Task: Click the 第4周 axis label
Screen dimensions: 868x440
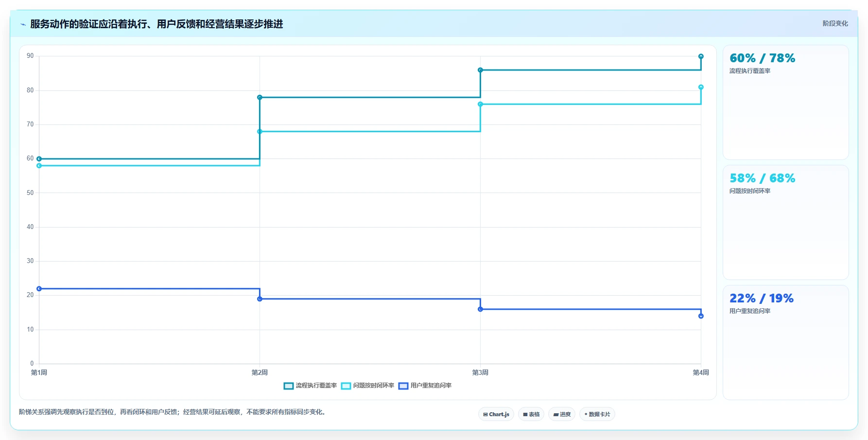Action: pyautogui.click(x=701, y=372)
